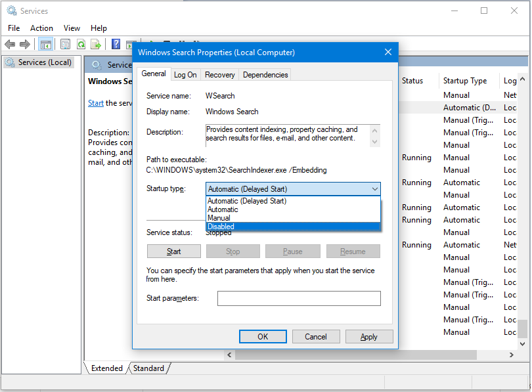Choose Disabled startup option in list
This screenshot has width=532, height=392.
coord(293,227)
